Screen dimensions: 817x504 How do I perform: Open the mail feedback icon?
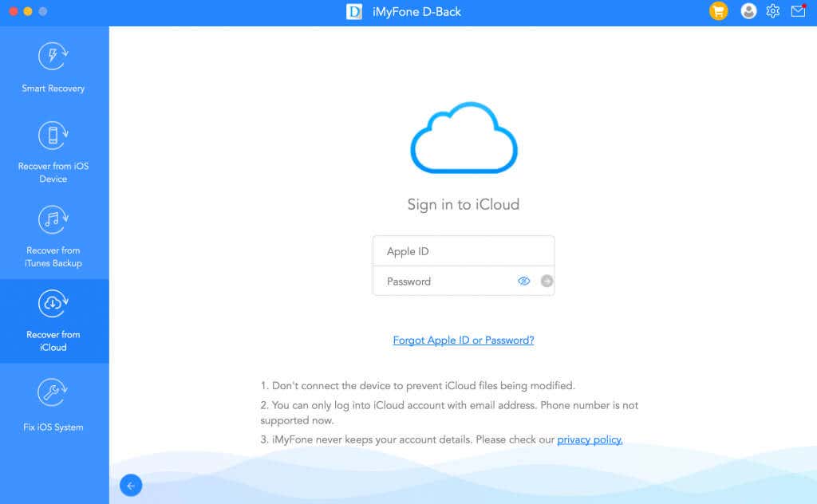coord(798,11)
